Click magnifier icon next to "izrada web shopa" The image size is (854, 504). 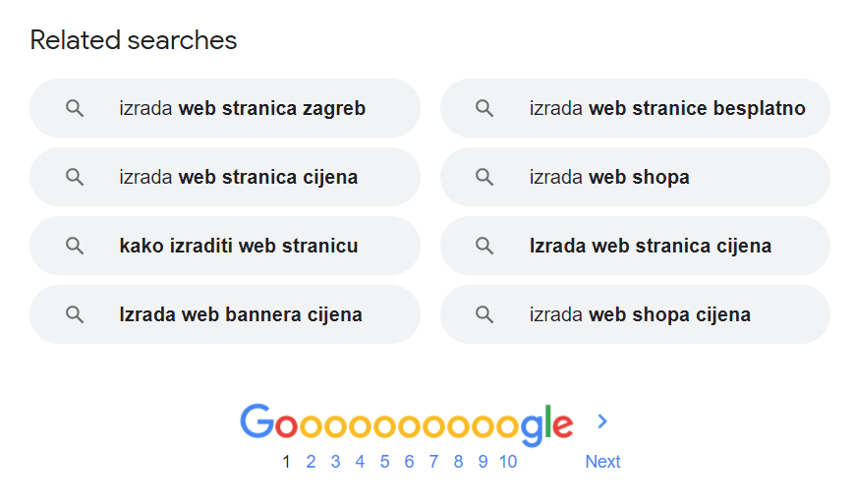pos(484,177)
